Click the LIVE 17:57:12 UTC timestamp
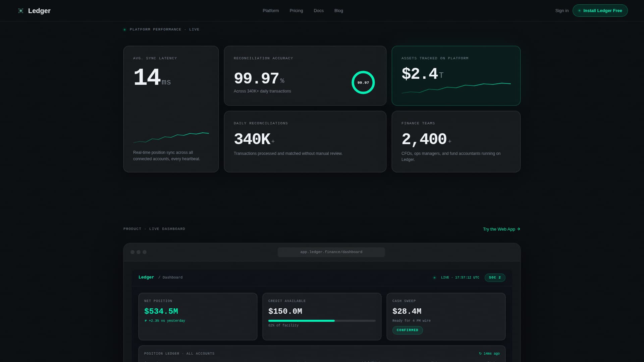 460,278
